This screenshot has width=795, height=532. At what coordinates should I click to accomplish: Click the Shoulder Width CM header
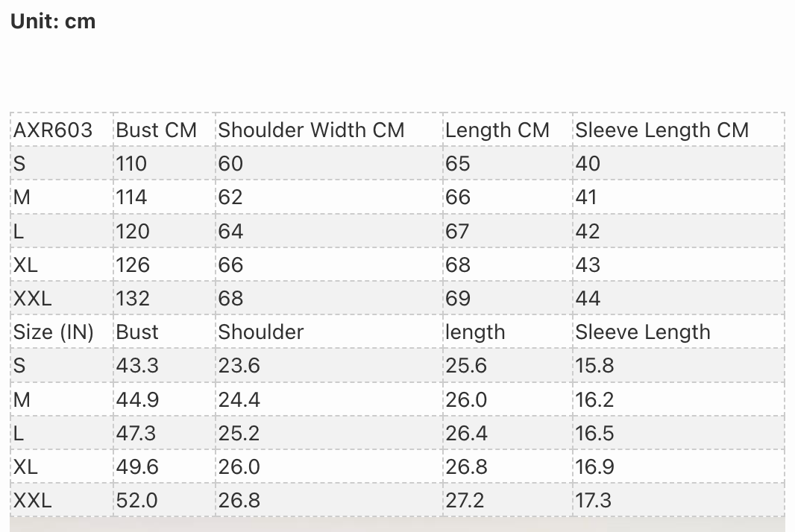point(329,130)
